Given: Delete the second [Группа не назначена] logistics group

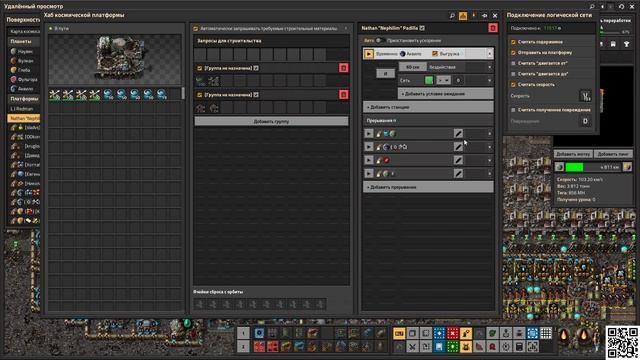Looking at the screenshot, I should 343,95.
